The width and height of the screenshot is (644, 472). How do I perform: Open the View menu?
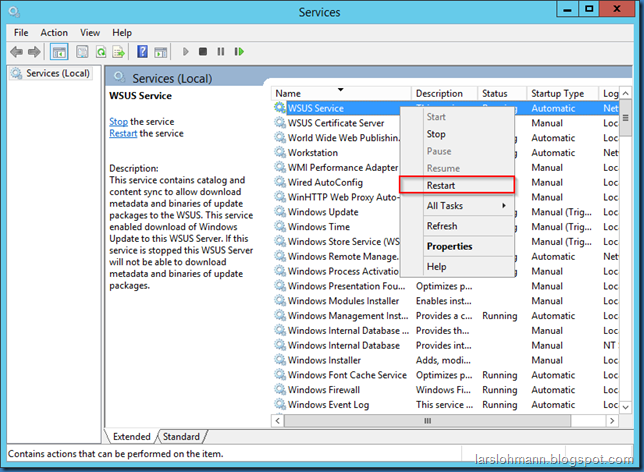90,32
